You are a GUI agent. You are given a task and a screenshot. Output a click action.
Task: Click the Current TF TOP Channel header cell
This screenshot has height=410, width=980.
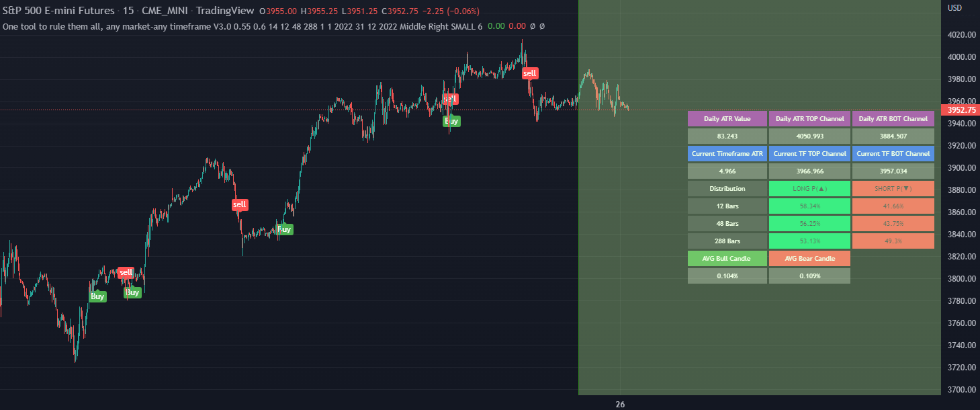809,154
